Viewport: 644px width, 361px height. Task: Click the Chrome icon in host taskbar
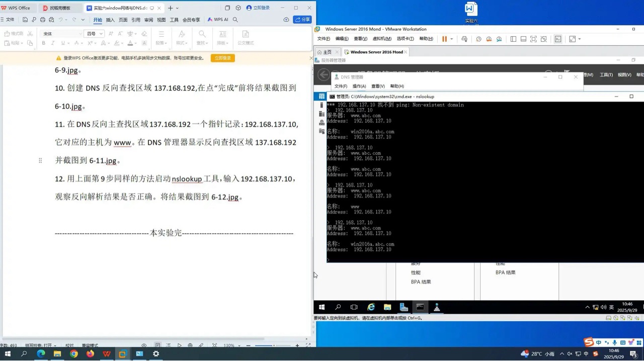coord(74,354)
